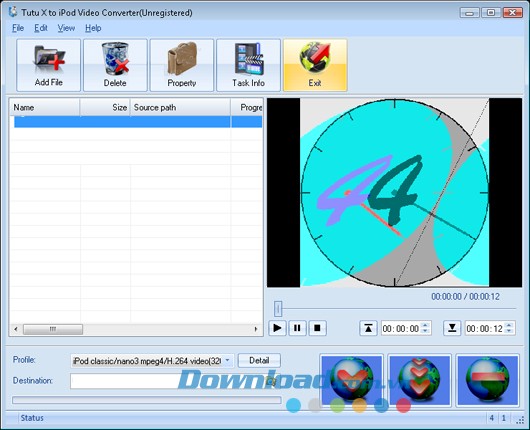
Task: Maximize the Tutu converter window
Action: pos(491,13)
